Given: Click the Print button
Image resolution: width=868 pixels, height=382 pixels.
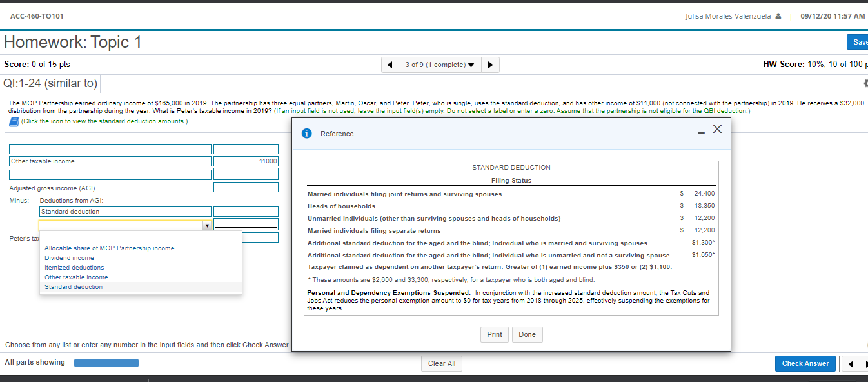Looking at the screenshot, I should coord(495,334).
